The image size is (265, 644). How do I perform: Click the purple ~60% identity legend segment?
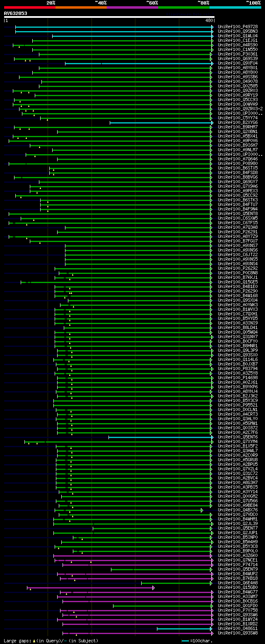(x=132, y=7)
